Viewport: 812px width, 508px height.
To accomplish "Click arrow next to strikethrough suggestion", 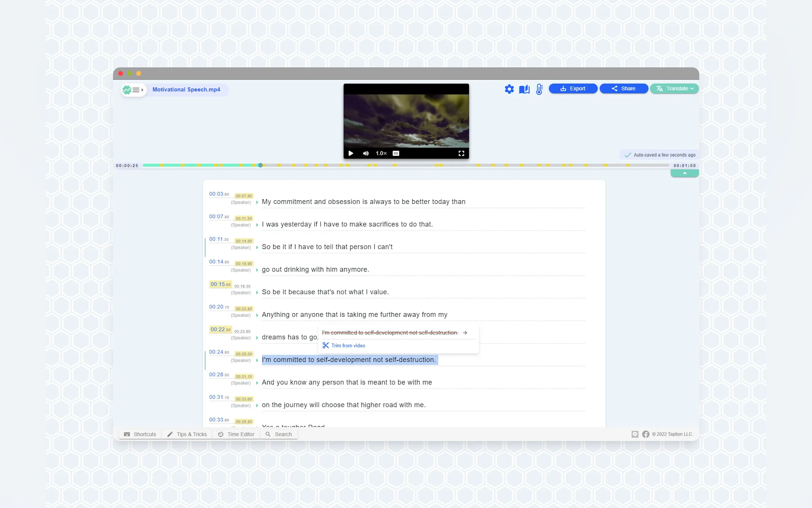I will pos(465,333).
